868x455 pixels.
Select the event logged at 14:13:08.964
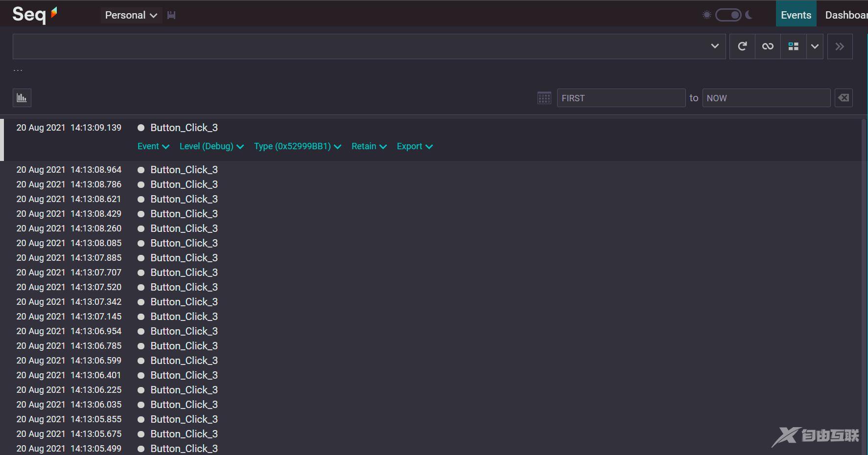tap(184, 170)
